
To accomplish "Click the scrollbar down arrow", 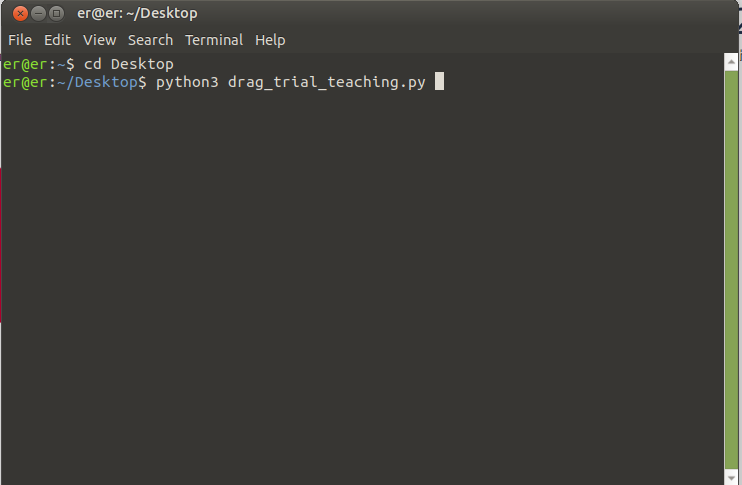I will 731,476.
